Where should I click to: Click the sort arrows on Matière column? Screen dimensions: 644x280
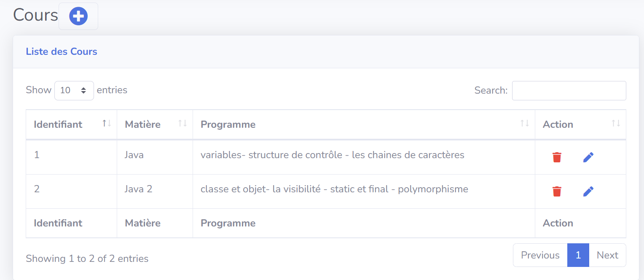click(182, 123)
